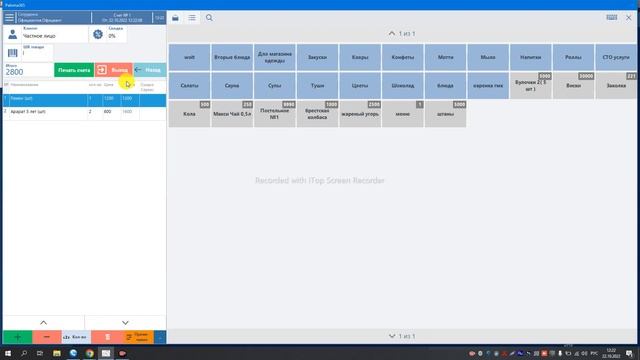Open Edge browser from taskbar
This screenshot has width=640, height=360.
pos(73,353)
